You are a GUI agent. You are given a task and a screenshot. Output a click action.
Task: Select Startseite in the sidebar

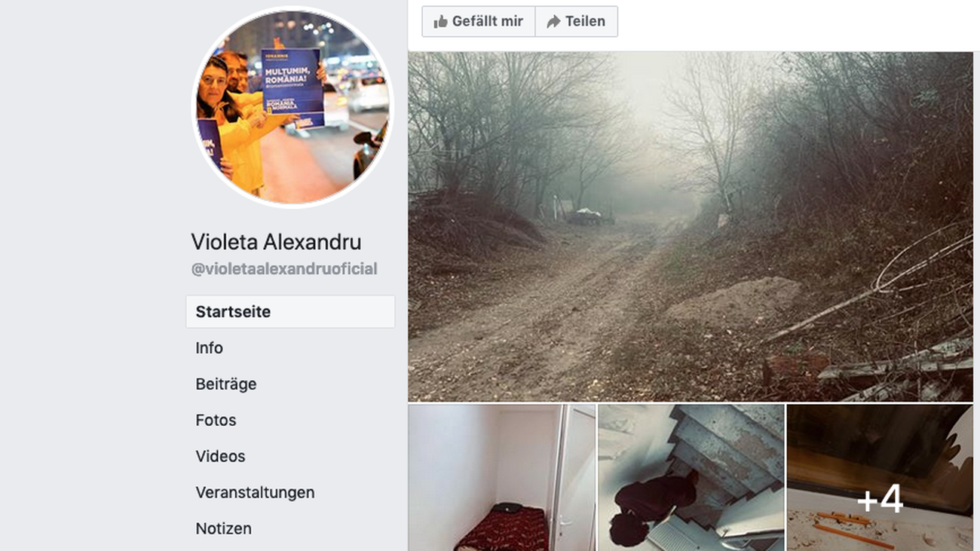click(290, 311)
